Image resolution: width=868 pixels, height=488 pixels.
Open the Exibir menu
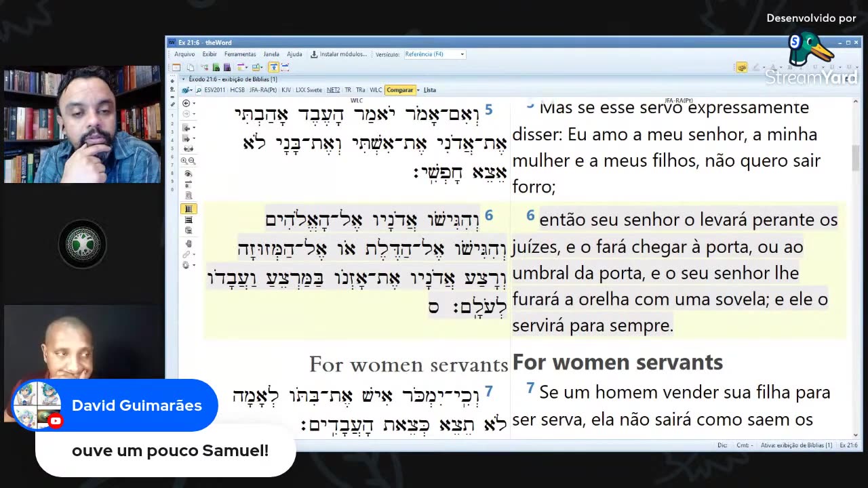210,54
